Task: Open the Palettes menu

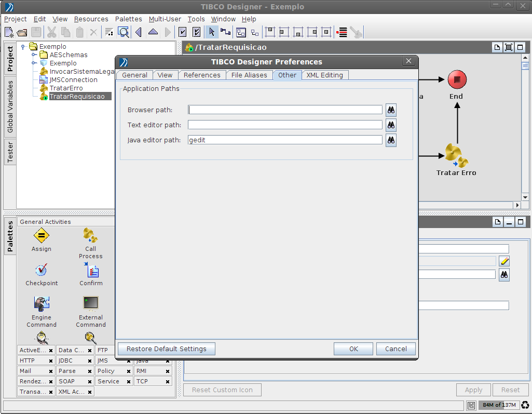Action: [128, 19]
